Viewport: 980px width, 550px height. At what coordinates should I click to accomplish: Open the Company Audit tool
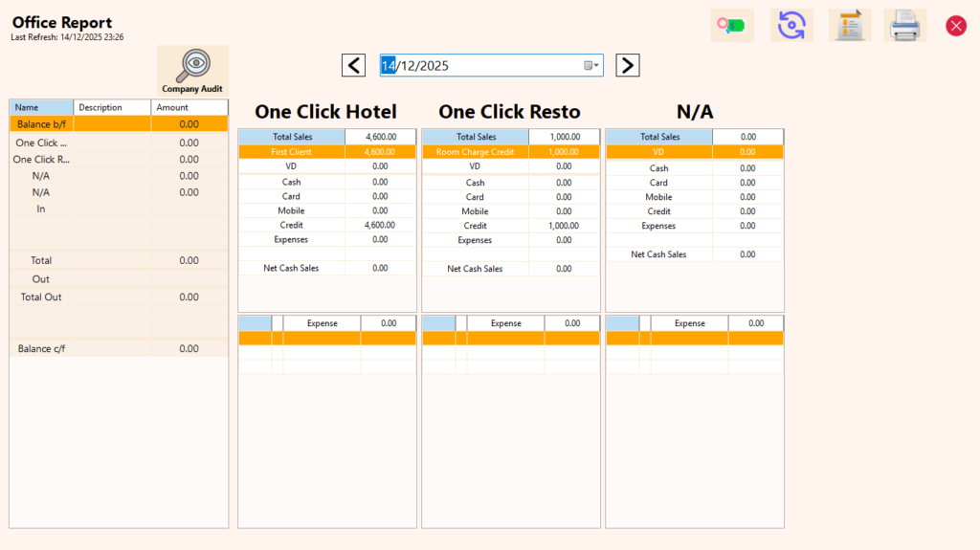point(192,71)
